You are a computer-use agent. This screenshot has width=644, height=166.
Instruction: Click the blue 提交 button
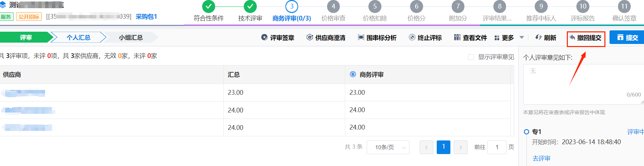pyautogui.click(x=627, y=37)
